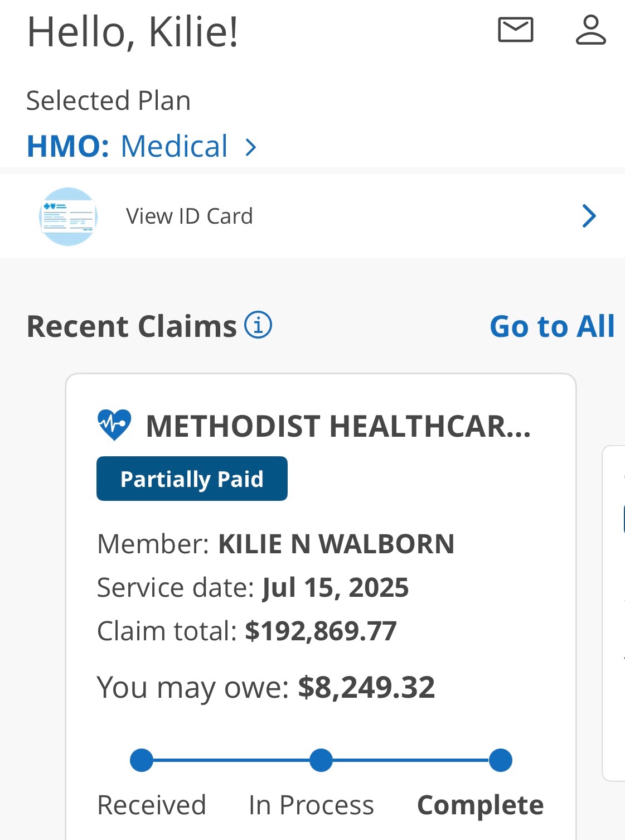Open the messages envelope icon

515,30
